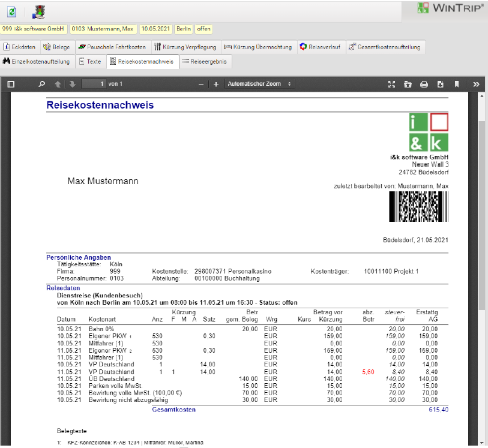Click the Reiseergebnis tab

point(205,61)
